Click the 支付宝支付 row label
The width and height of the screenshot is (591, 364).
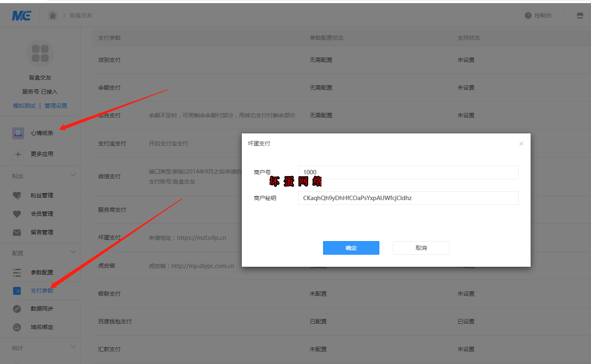(x=112, y=143)
